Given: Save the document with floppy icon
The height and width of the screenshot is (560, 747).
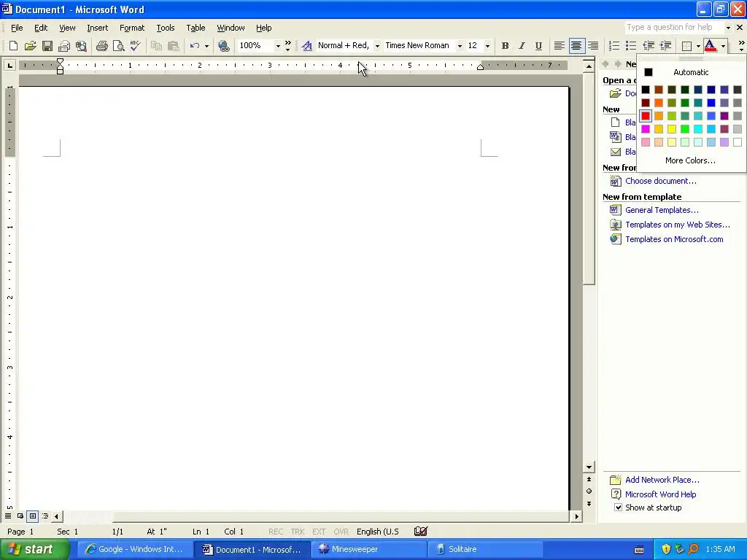Looking at the screenshot, I should [x=47, y=46].
